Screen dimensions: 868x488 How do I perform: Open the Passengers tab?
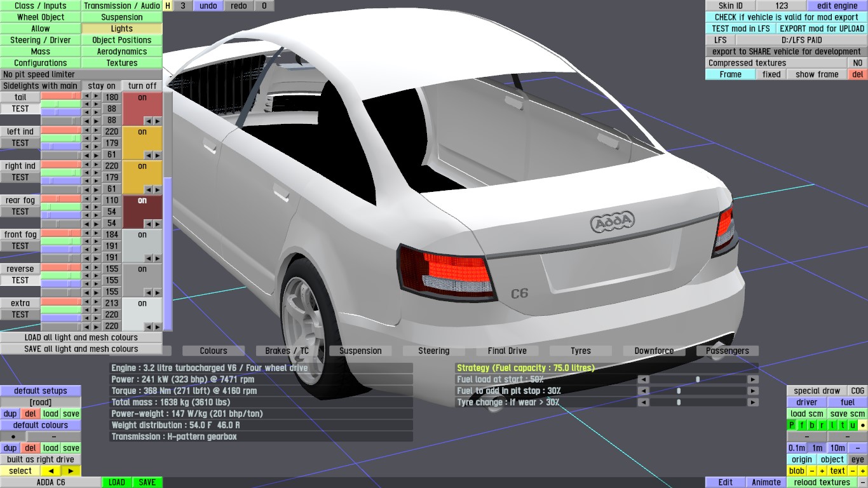pyautogui.click(x=728, y=351)
